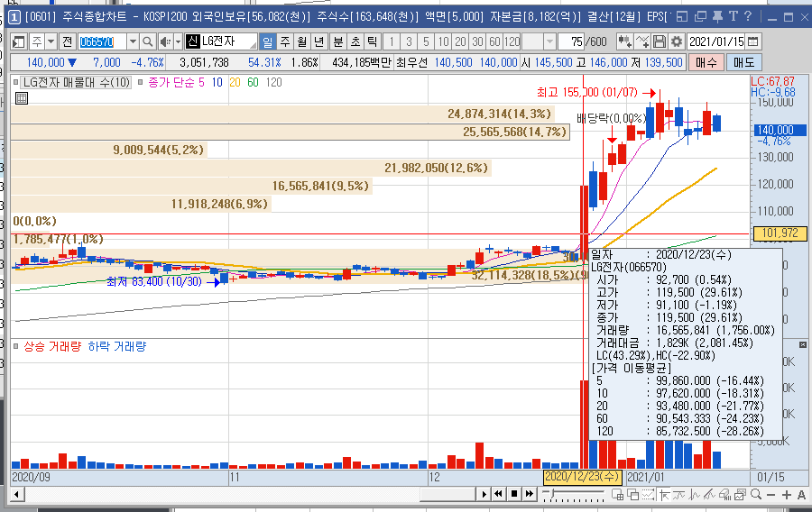
Task: Click the 140,000 current price axis label
Action: pos(780,131)
